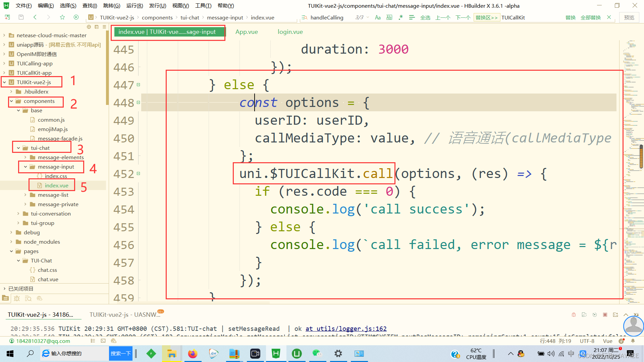Expand the tui-conversation folder
The width and height of the screenshot is (644, 362).
[x=18, y=214]
